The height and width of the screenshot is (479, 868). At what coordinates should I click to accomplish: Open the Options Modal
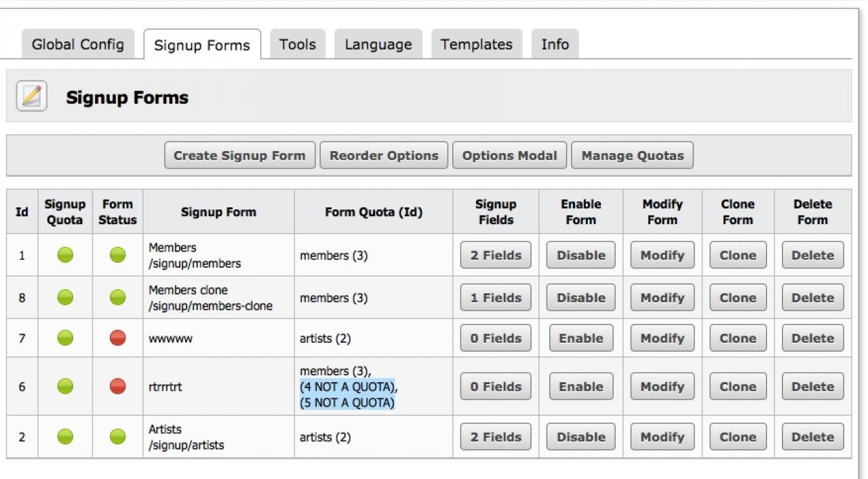click(x=509, y=155)
